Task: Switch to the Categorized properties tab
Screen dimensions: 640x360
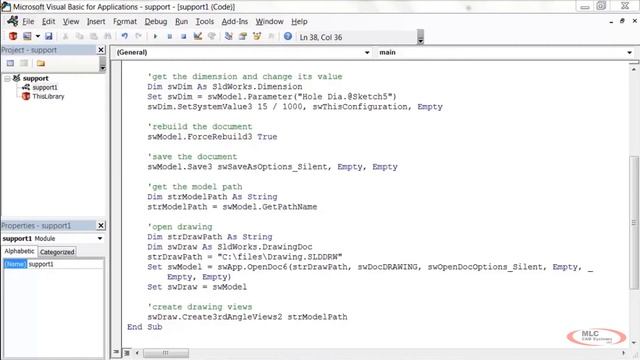Action: click(57, 252)
